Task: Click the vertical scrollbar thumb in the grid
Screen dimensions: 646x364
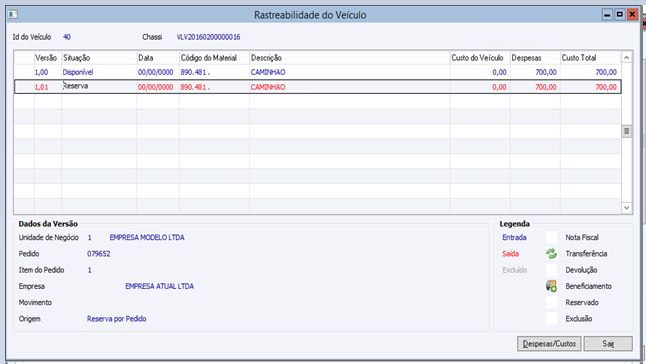Action: pyautogui.click(x=626, y=131)
